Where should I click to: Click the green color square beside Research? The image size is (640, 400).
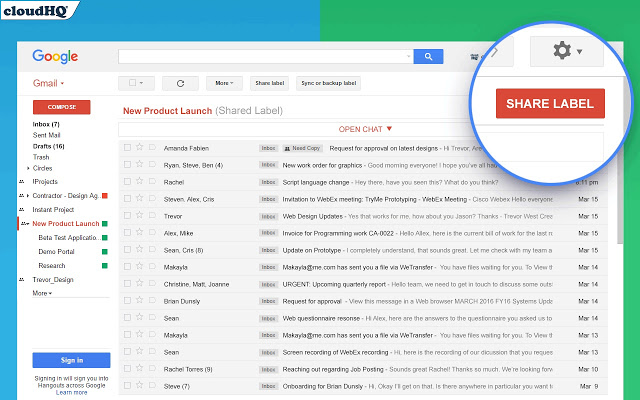click(x=103, y=265)
